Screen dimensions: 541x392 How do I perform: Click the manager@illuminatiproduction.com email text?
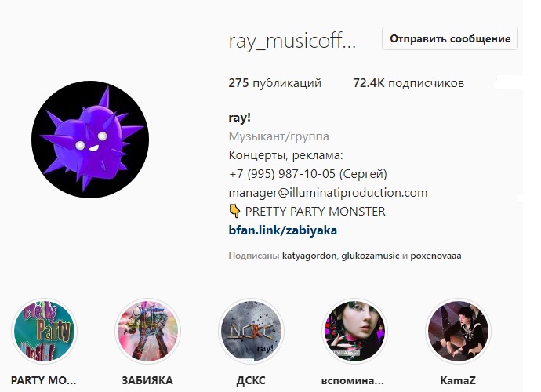(x=328, y=192)
